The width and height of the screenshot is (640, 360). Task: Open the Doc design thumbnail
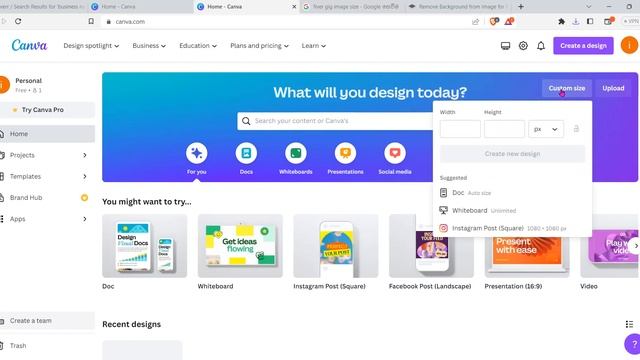pyautogui.click(x=144, y=246)
